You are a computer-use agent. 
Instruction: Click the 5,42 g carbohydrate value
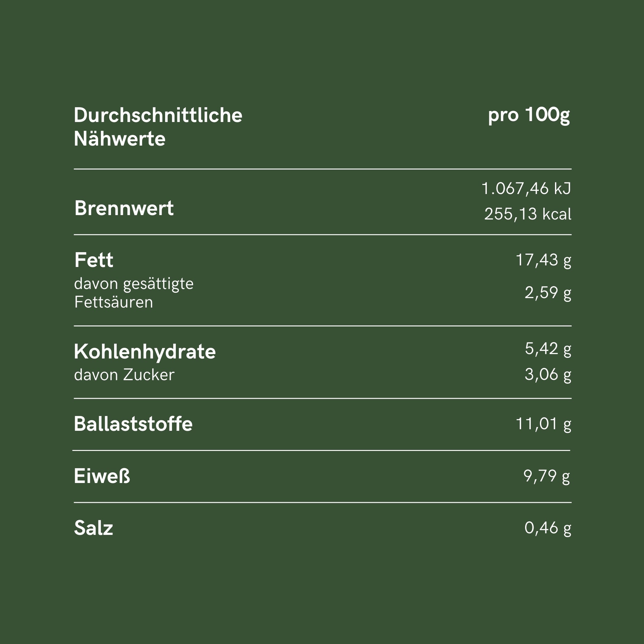click(548, 349)
